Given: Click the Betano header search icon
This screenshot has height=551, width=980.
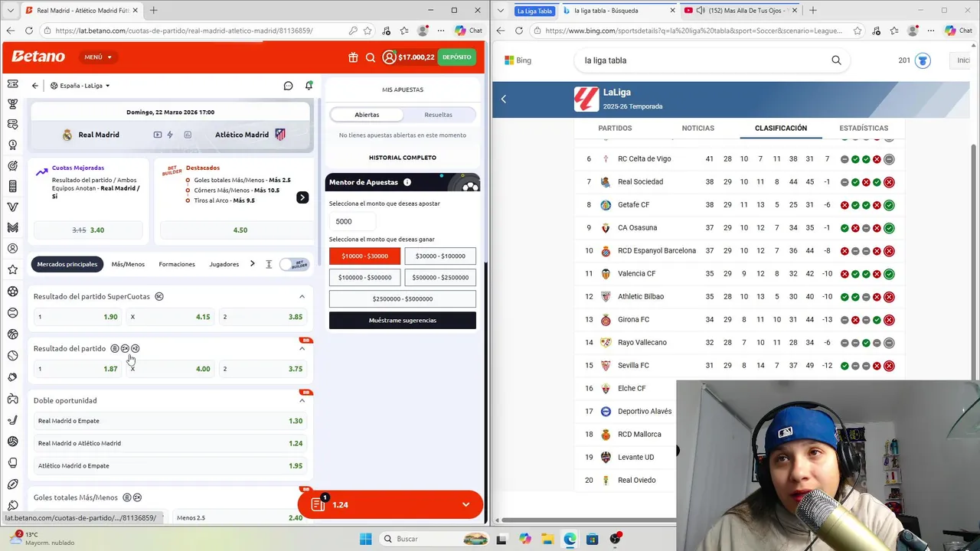Looking at the screenshot, I should (x=371, y=57).
